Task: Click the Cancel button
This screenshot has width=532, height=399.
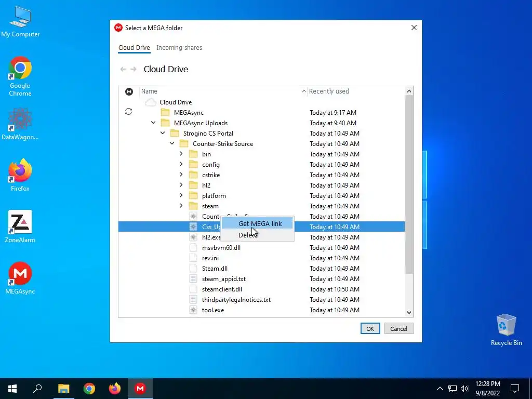Action: click(398, 329)
